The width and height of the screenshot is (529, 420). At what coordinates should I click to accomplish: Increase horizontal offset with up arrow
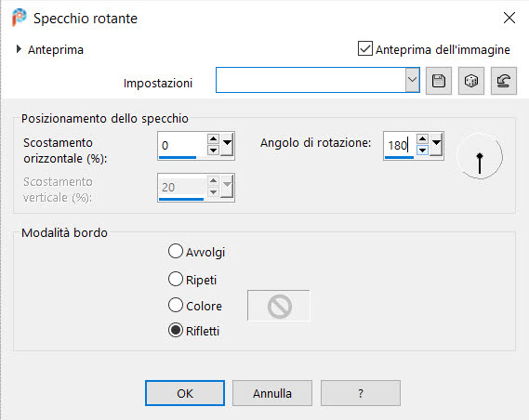coord(213,138)
